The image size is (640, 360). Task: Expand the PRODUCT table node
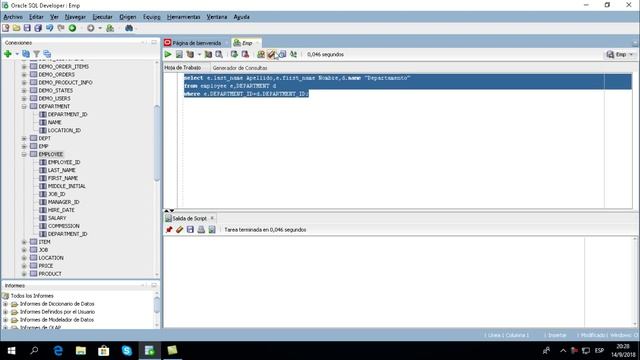coord(24,274)
